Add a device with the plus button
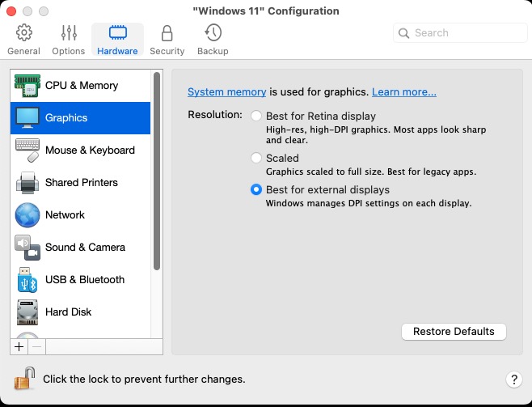 click(x=19, y=346)
